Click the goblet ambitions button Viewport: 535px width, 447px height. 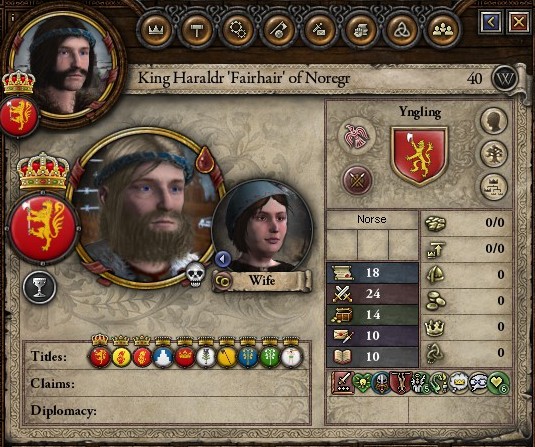click(40, 287)
